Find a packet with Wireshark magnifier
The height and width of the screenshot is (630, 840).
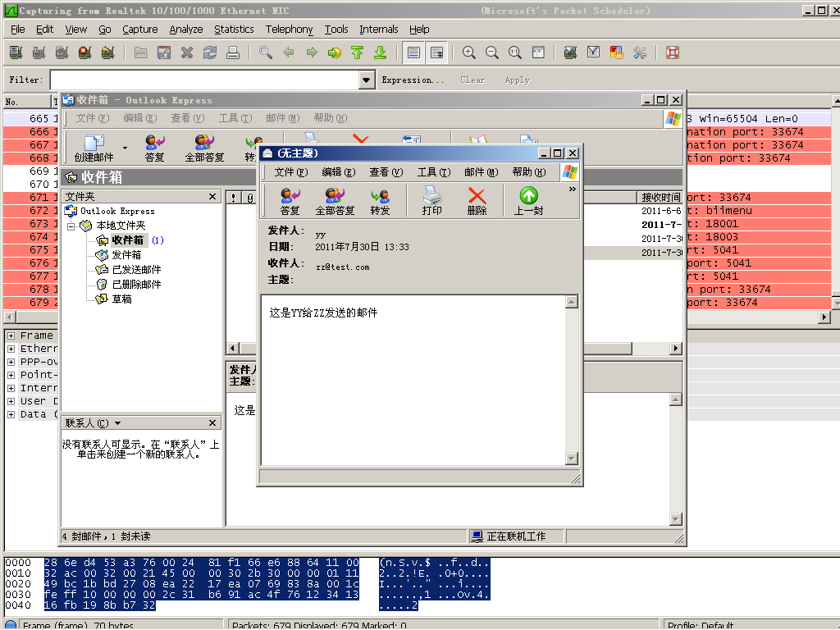click(266, 52)
